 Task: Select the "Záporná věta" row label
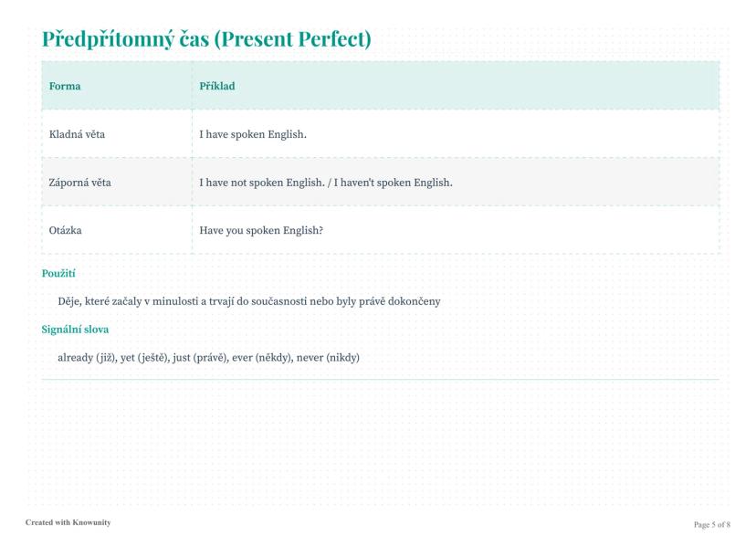coord(79,183)
